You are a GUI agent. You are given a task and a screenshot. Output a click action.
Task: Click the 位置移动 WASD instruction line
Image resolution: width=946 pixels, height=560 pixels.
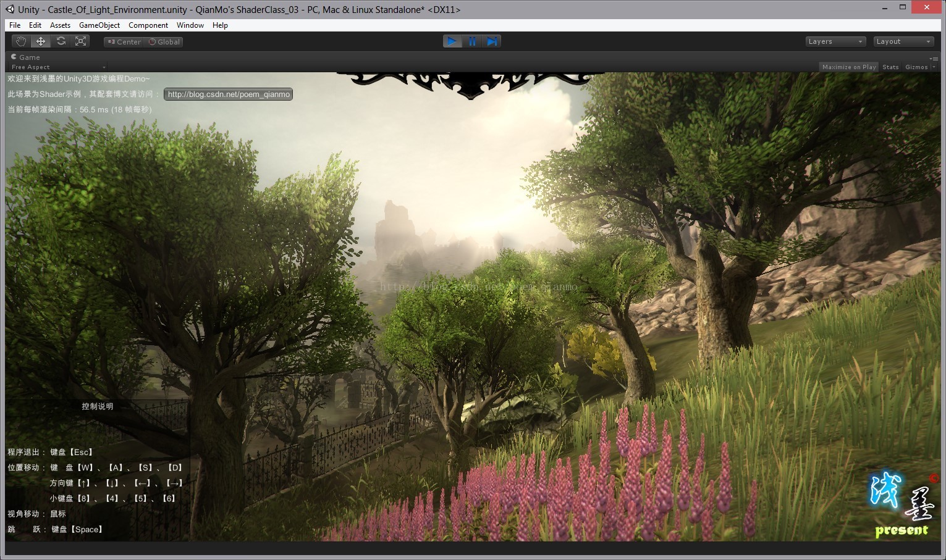click(95, 467)
